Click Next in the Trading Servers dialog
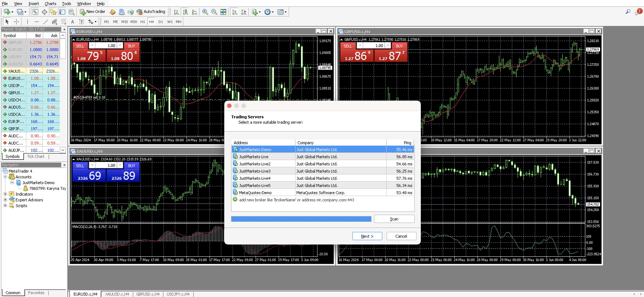This screenshot has height=297, width=644. click(x=367, y=236)
